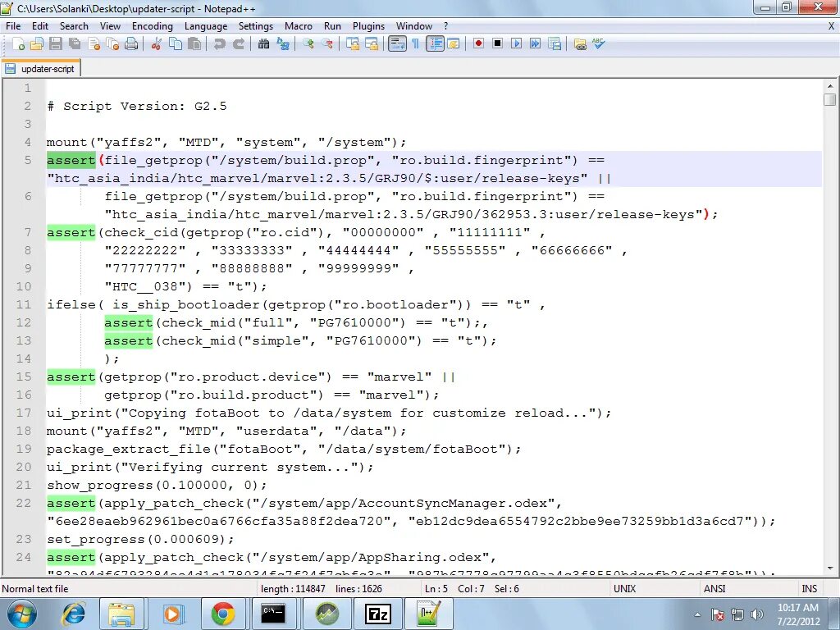Screen dimensions: 840x630
Task: Open Internet Explorer from the taskbar
Action: coord(73,614)
